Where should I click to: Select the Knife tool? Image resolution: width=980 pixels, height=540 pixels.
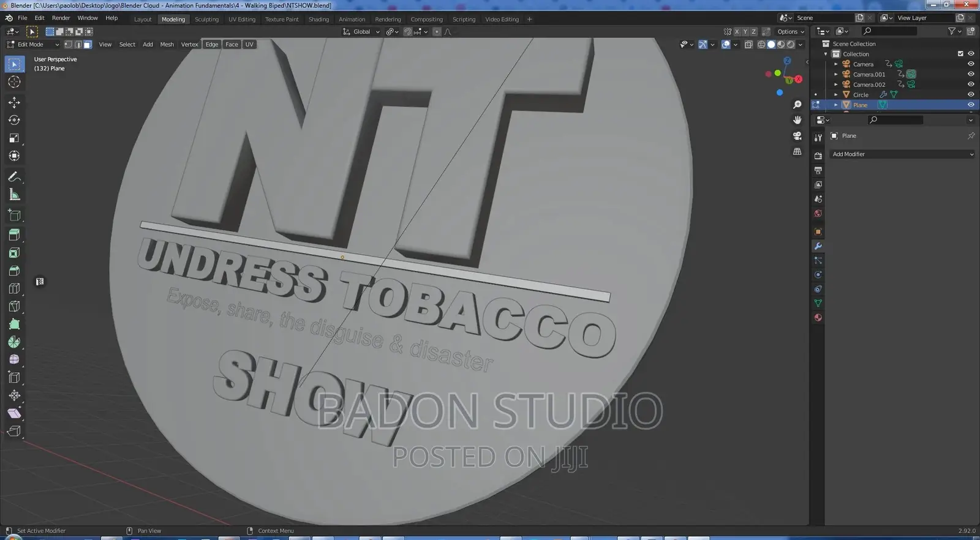coord(14,306)
